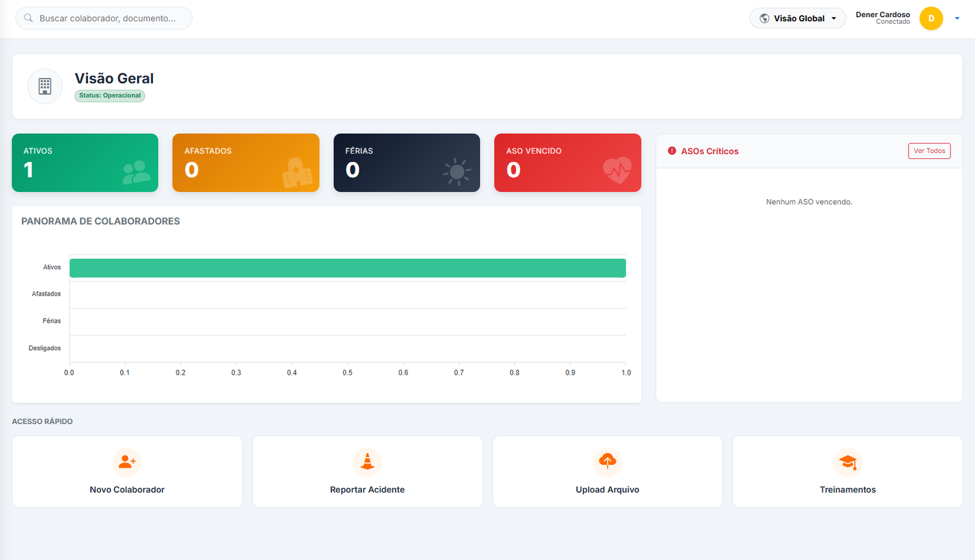Select the Dener Cardoso profile avatar

(x=931, y=19)
